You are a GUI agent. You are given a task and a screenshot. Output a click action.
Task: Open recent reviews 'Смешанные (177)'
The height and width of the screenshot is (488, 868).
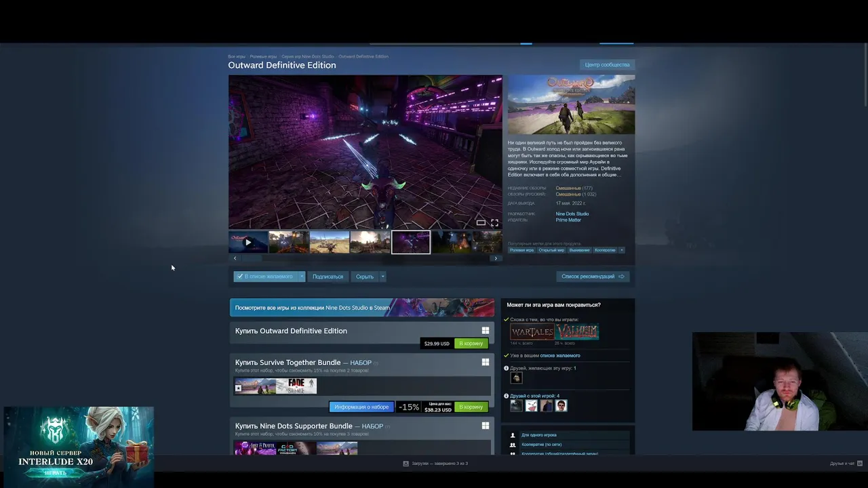click(x=574, y=188)
